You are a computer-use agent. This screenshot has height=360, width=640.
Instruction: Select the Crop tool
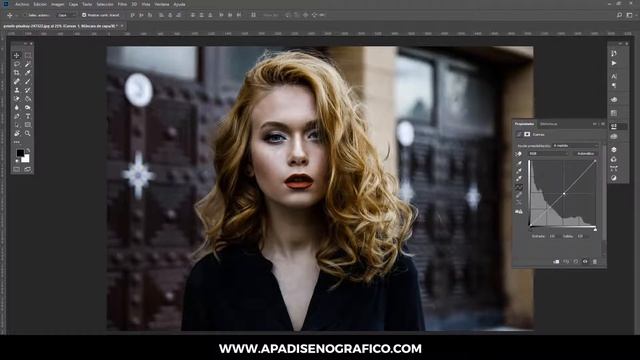click(x=17, y=73)
